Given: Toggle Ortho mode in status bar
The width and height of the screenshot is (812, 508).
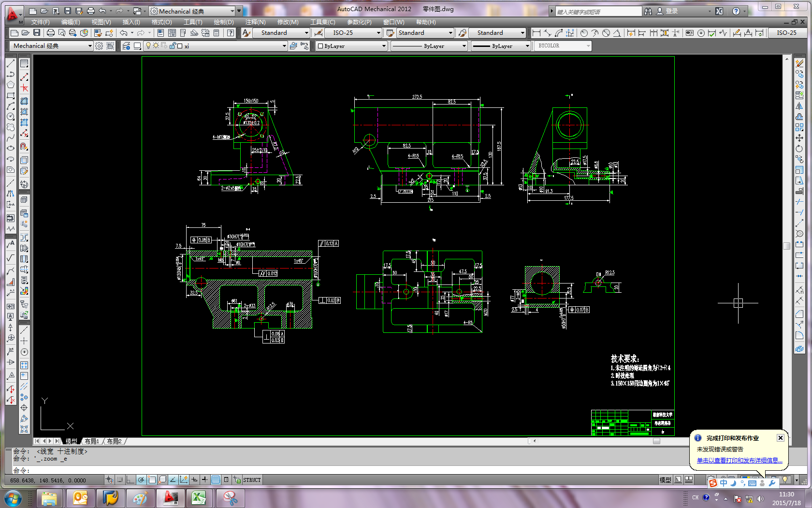Looking at the screenshot, I should click(x=130, y=480).
